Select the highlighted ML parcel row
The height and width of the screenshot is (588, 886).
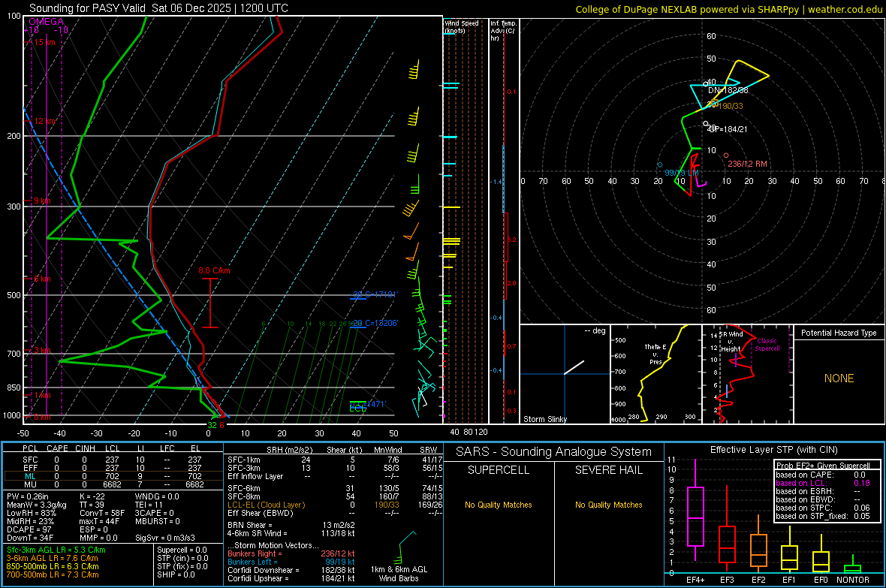113,476
